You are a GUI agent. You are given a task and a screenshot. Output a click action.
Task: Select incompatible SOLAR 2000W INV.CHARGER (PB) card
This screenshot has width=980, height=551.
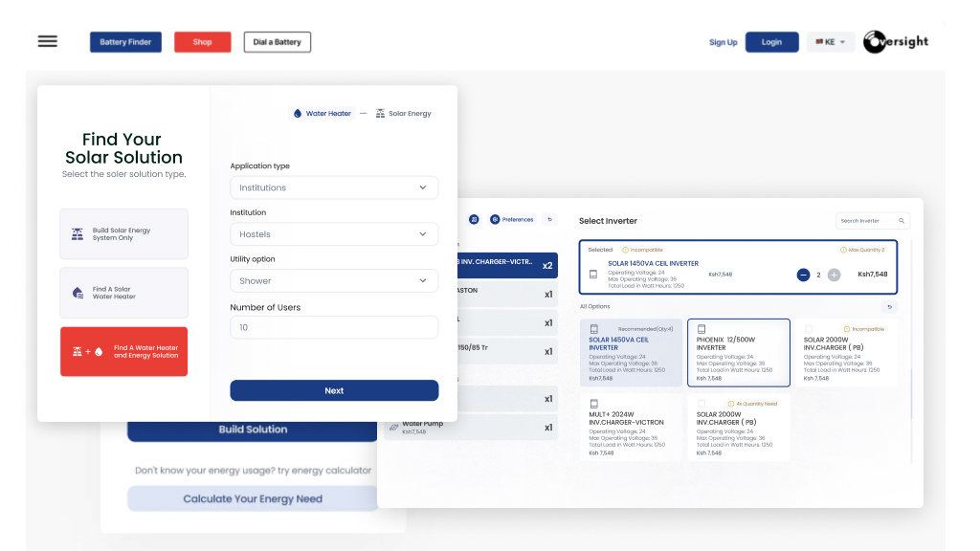846,353
